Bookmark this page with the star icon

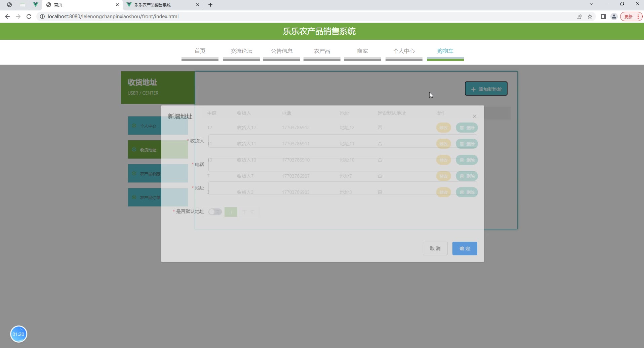[590, 16]
